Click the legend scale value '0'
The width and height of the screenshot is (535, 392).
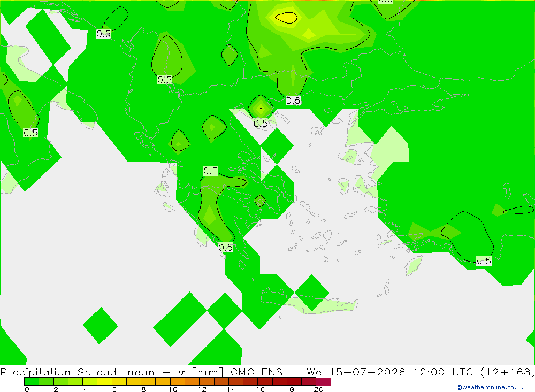27,389
